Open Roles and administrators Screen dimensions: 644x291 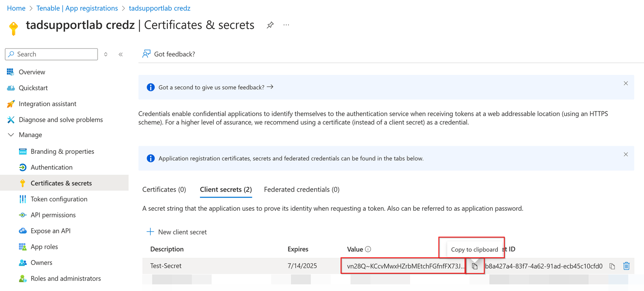(66, 278)
